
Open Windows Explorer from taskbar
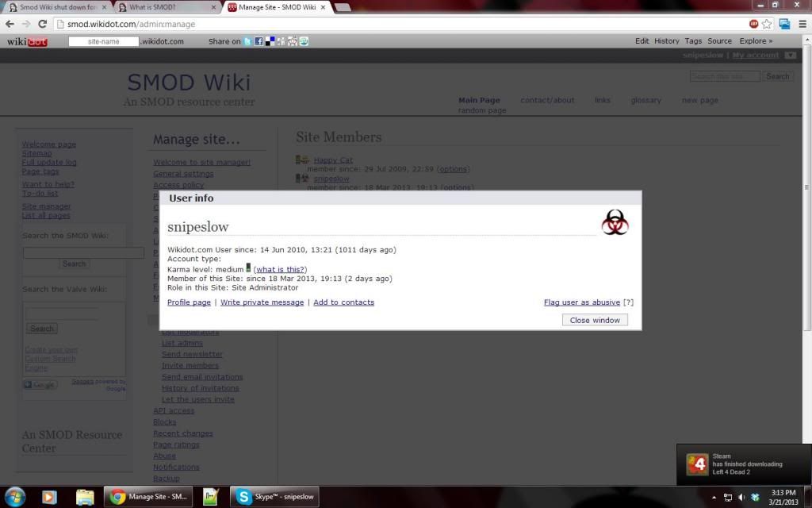(x=85, y=497)
